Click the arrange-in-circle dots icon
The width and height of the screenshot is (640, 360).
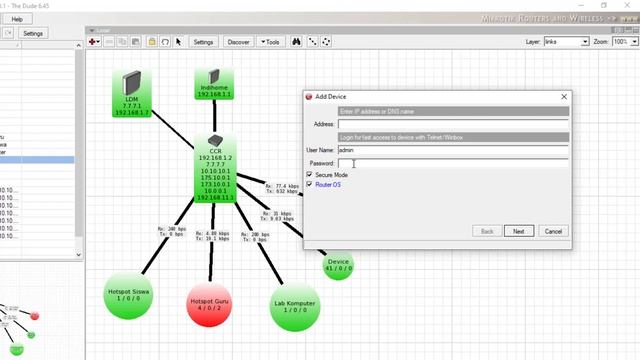pos(326,42)
